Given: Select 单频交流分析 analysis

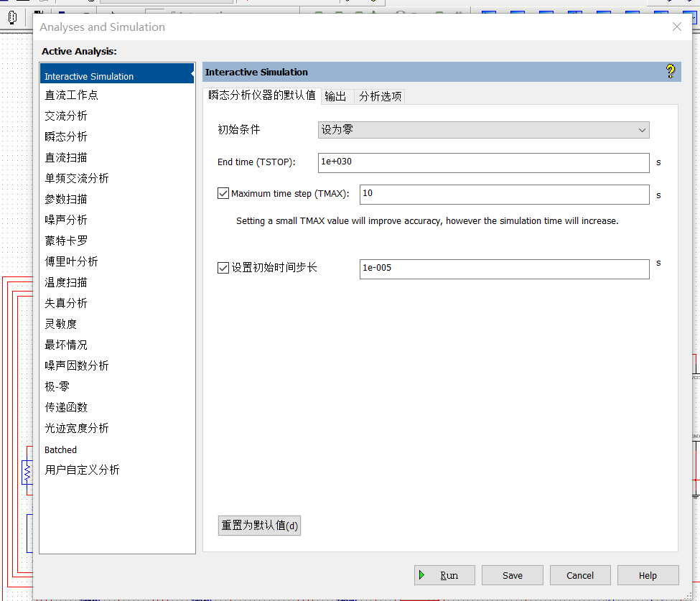Looking at the screenshot, I should coord(77,178).
